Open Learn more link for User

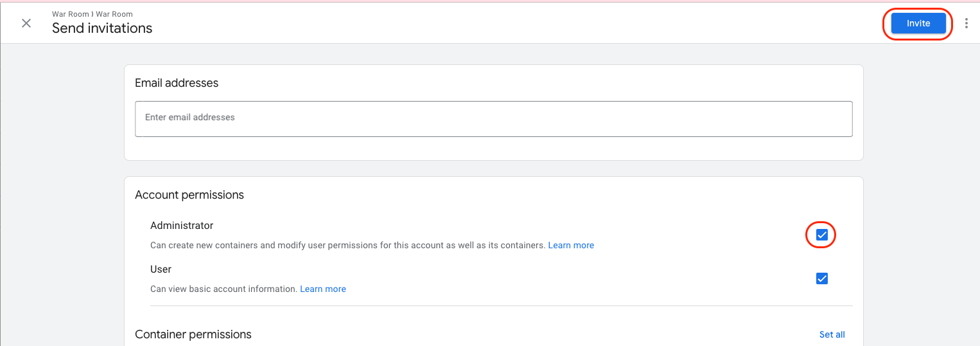point(323,289)
